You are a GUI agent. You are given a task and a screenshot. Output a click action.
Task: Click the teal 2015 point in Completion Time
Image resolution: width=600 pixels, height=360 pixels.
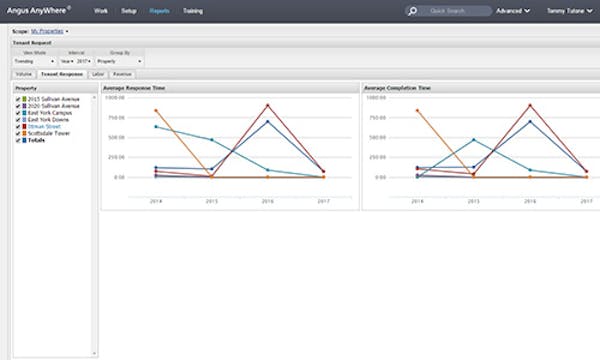[x=474, y=140]
